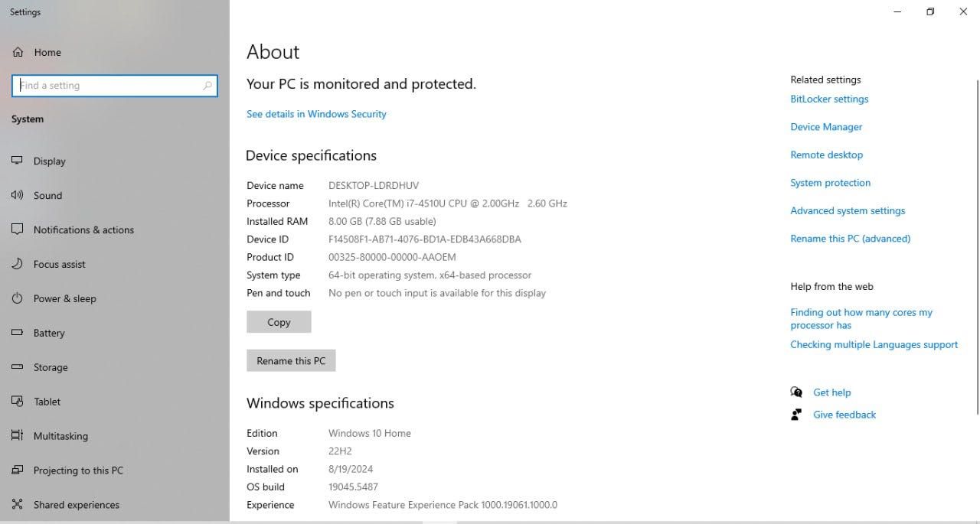Open Finding out how many cores link

(861, 318)
